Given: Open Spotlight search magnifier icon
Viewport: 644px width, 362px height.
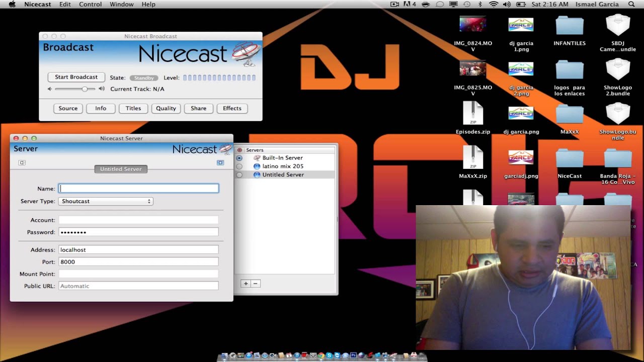Looking at the screenshot, I should click(x=631, y=4).
